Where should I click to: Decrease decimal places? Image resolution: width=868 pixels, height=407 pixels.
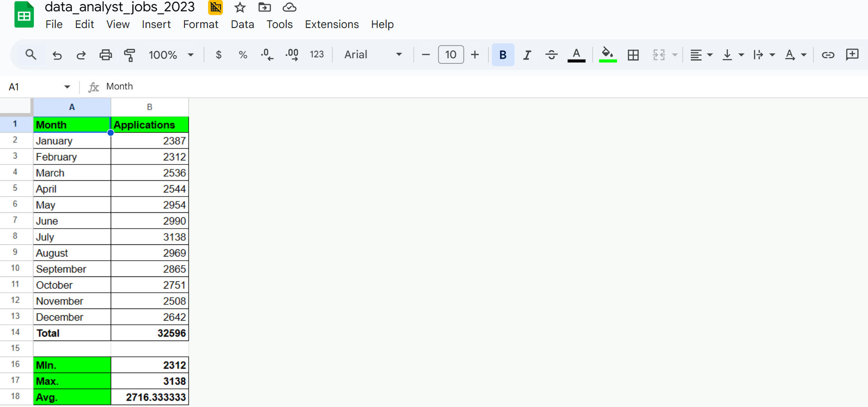coord(267,55)
